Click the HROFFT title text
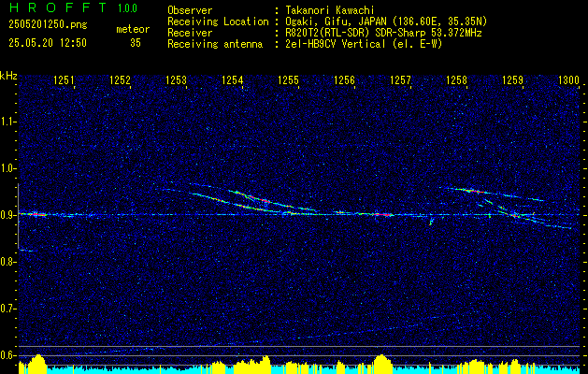The width and height of the screenshot is (588, 374). click(x=57, y=7)
